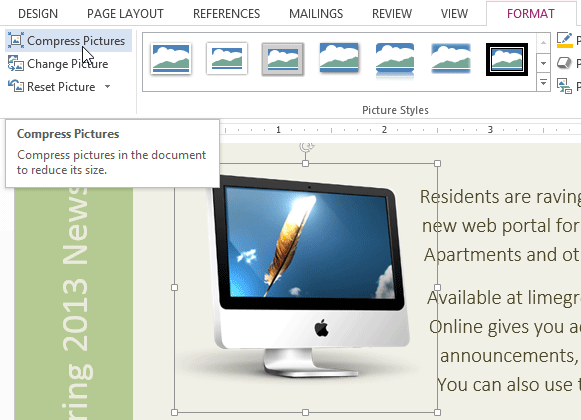581x420 pixels.
Task: Expand the full Picture Styles gallery
Action: tap(543, 82)
